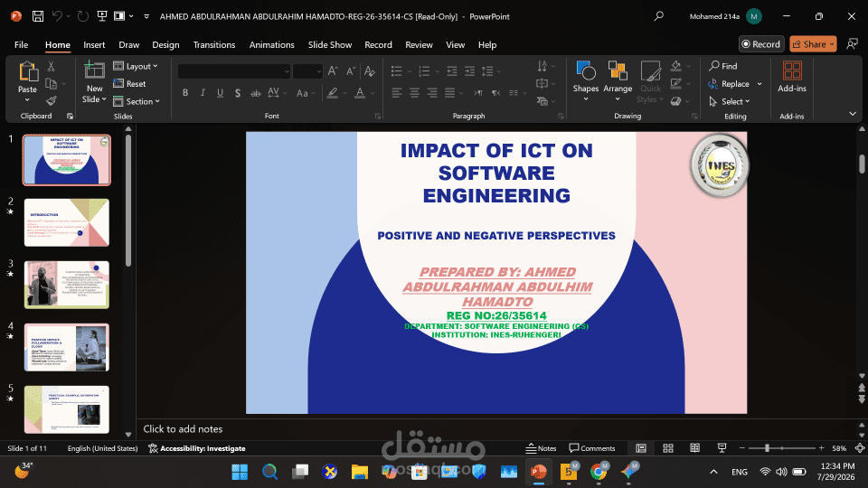Viewport: 868px width, 488px height.
Task: Toggle Italic formatting
Action: pyautogui.click(x=203, y=93)
